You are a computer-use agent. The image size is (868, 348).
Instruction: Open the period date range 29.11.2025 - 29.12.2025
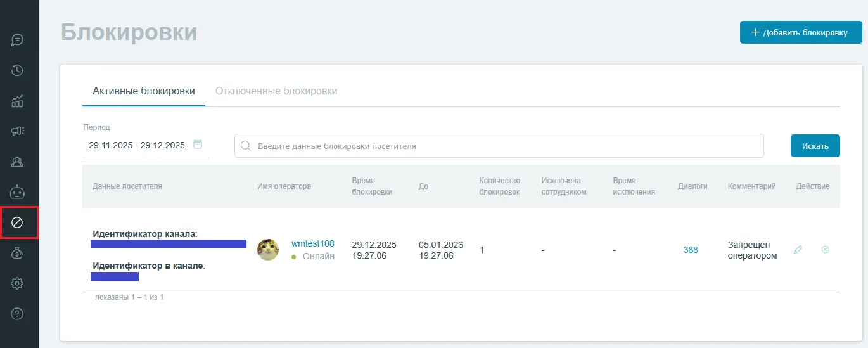(137, 145)
